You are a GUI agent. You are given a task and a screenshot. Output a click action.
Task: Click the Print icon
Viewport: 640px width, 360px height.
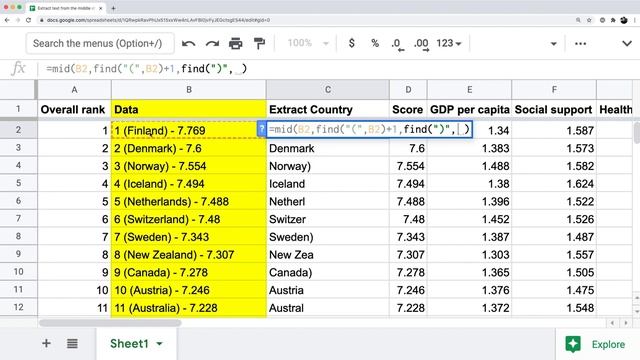point(236,43)
